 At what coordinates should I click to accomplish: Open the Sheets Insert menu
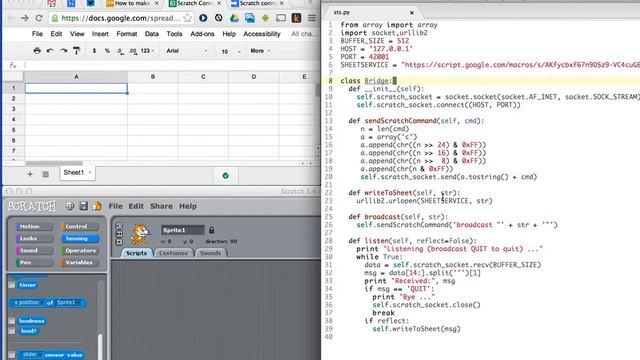pyautogui.click(x=100, y=34)
